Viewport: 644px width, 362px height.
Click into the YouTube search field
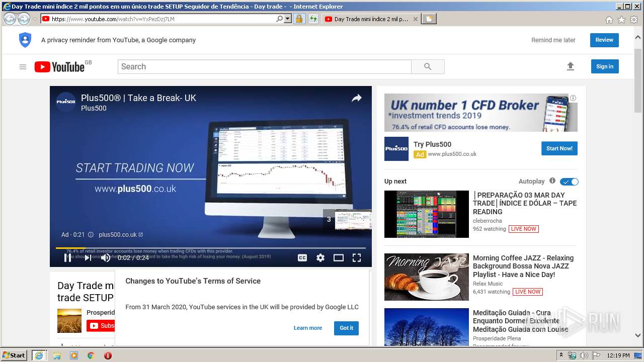265,67
